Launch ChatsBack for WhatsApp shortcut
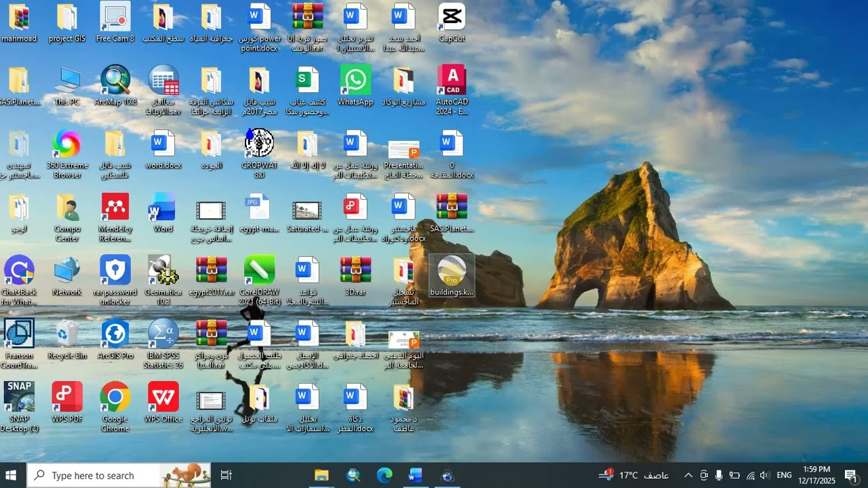868x488 pixels. pos(19,280)
